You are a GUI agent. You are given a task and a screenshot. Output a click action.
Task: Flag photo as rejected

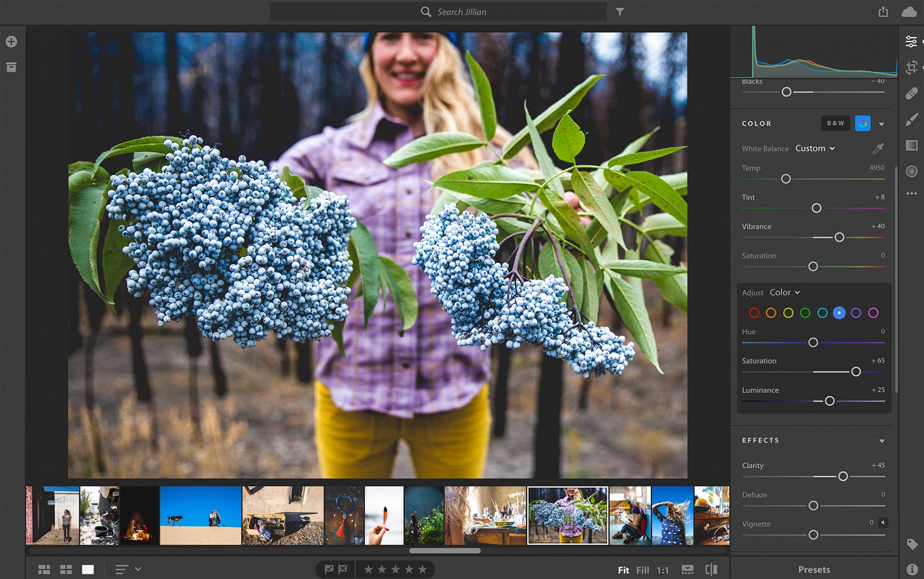(343, 569)
